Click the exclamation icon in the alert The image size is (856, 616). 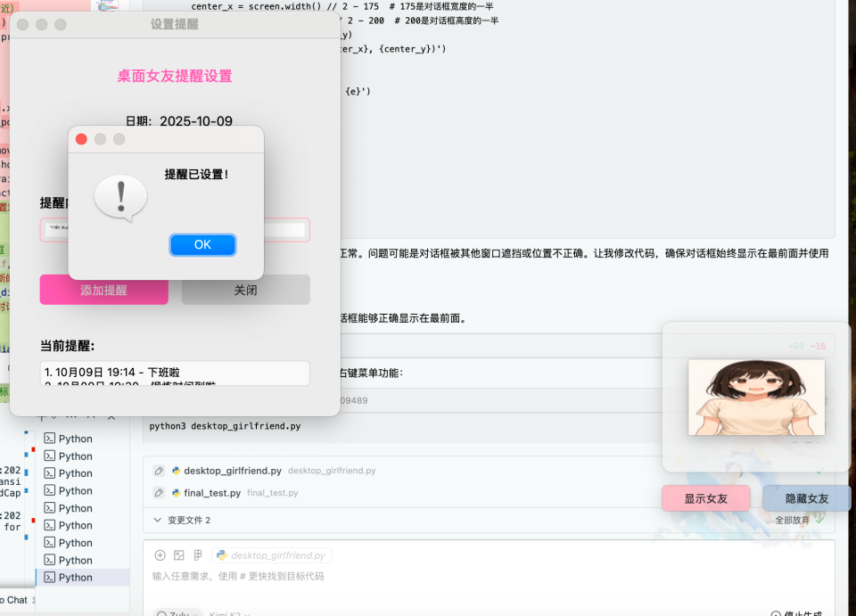point(120,198)
